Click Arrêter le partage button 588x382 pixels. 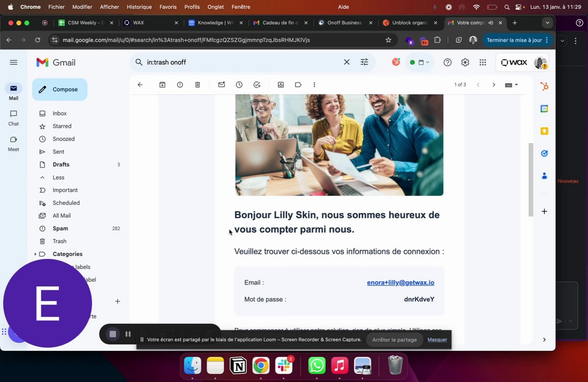point(395,340)
